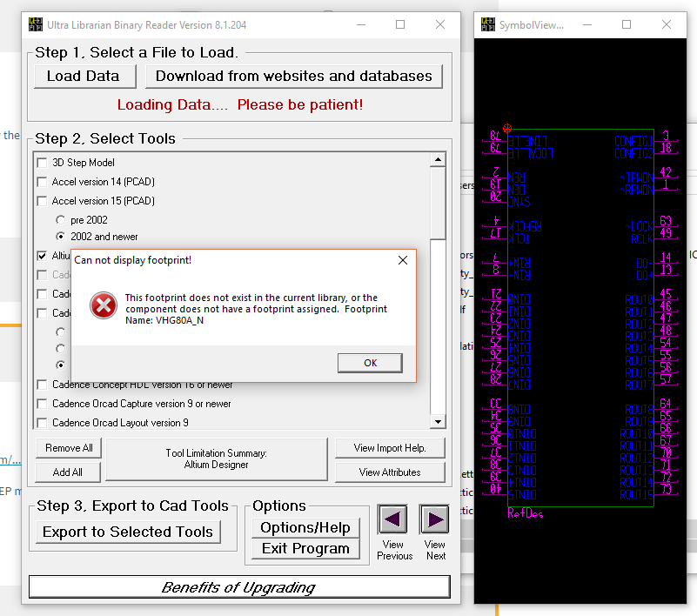Click Tool Limitation Summary Altium Designer button
This screenshot has height=616, width=697.
pos(217,459)
